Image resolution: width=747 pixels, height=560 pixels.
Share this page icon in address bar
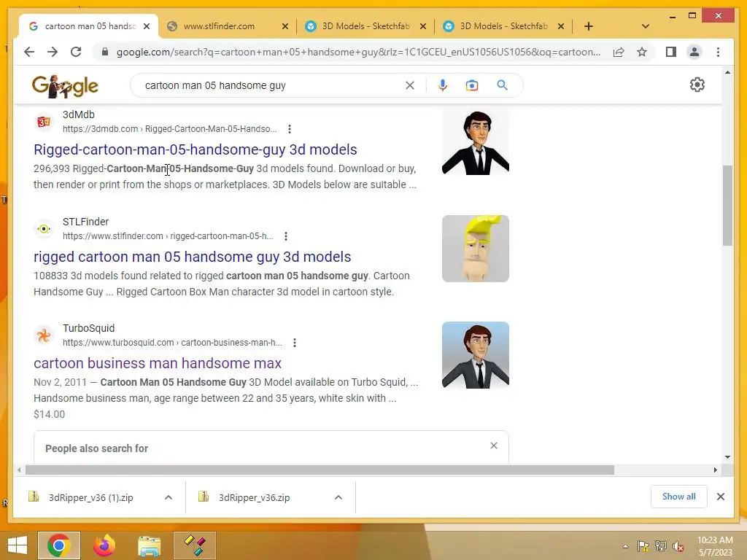[x=619, y=52]
